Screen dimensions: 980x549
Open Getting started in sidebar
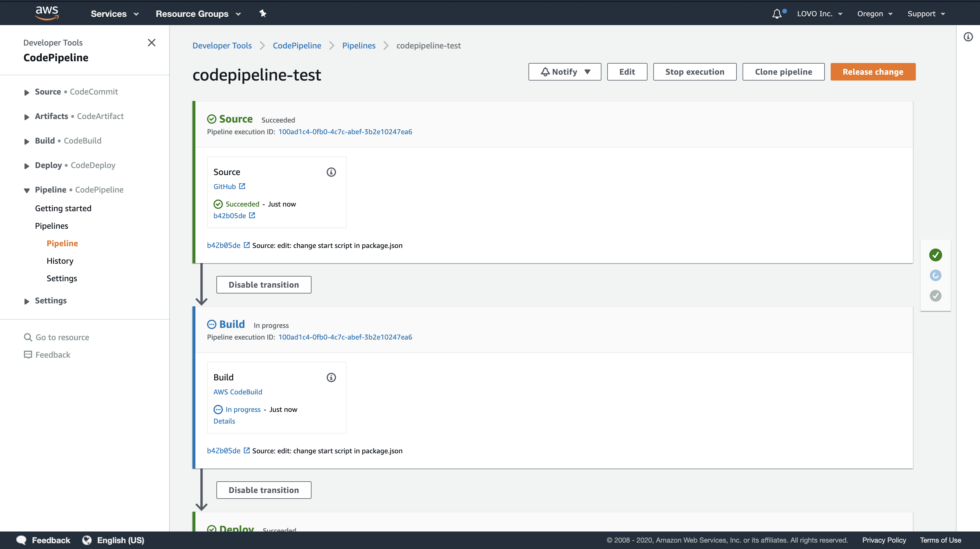click(x=63, y=209)
